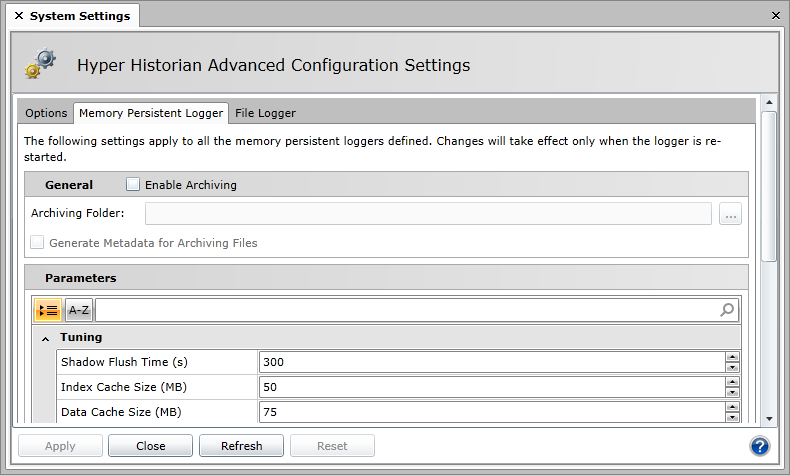
Task: Click the Refresh button
Action: pyautogui.click(x=241, y=446)
